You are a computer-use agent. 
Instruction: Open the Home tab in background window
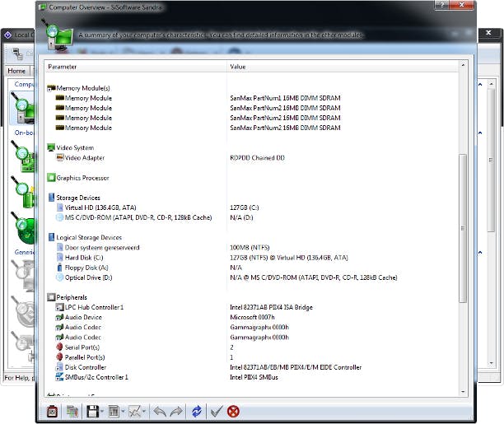16,71
